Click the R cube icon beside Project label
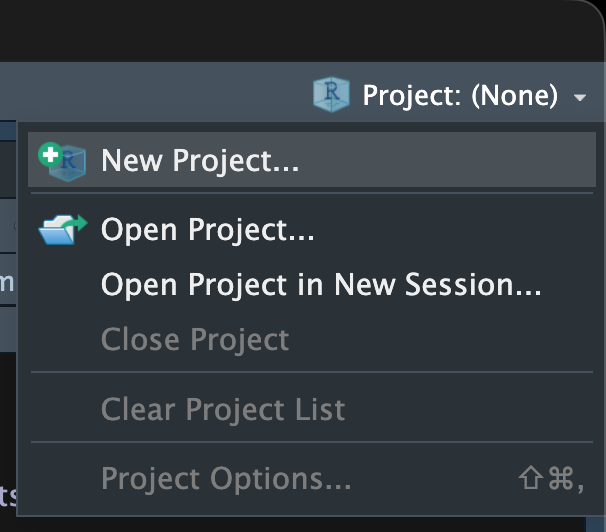 pyautogui.click(x=331, y=95)
